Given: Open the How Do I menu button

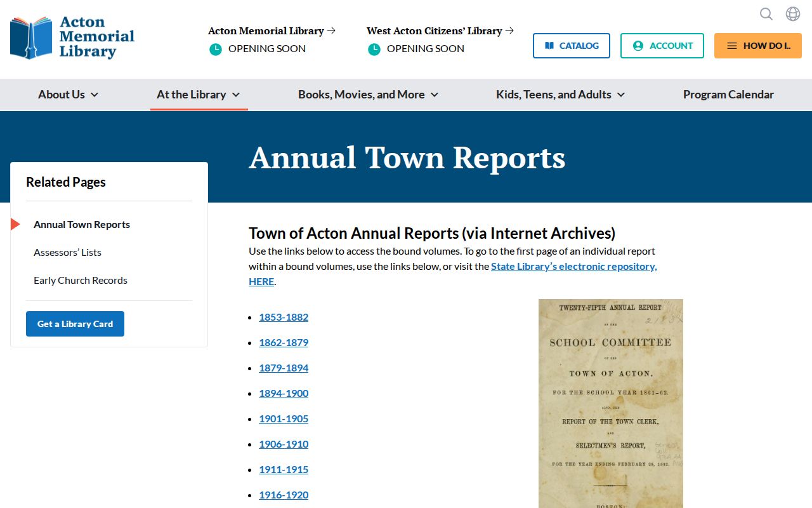Looking at the screenshot, I should click(758, 46).
